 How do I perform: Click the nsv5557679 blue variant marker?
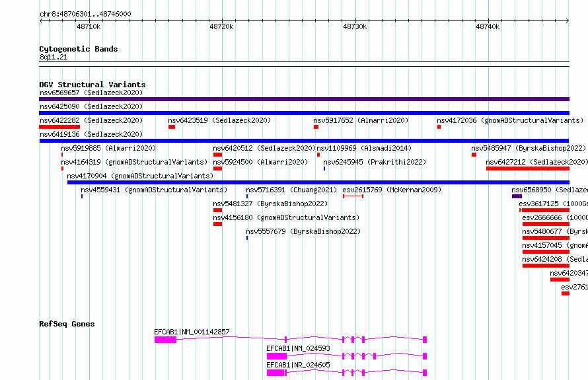[247, 238]
